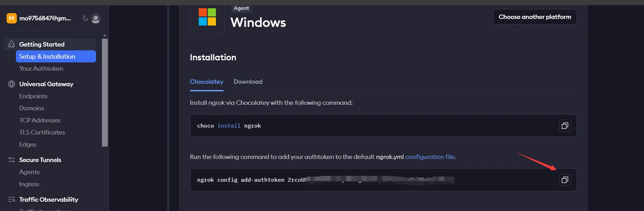644x211 pixels.
Task: Open Domains in sidebar
Action: [32, 108]
